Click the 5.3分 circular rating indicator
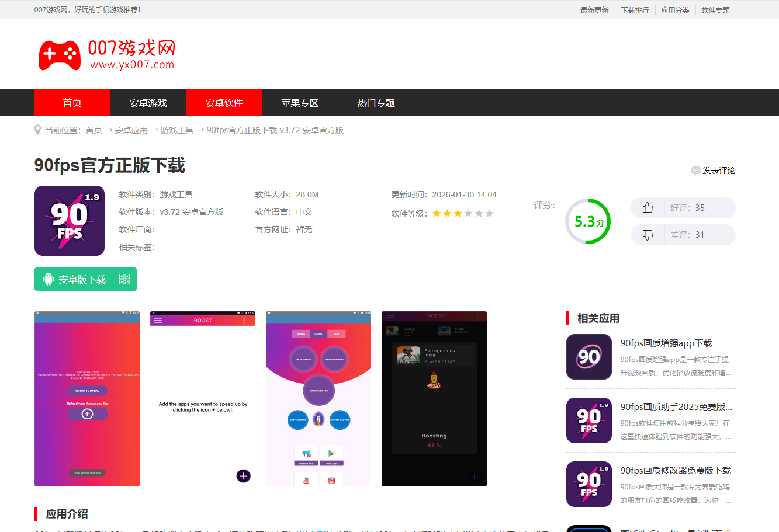This screenshot has height=532, width=779. [588, 221]
